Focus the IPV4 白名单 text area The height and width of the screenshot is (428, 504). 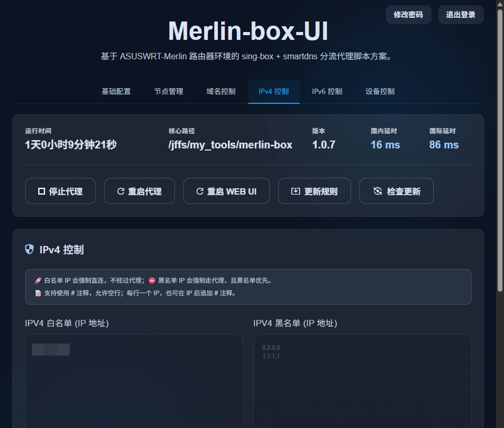pos(134,381)
